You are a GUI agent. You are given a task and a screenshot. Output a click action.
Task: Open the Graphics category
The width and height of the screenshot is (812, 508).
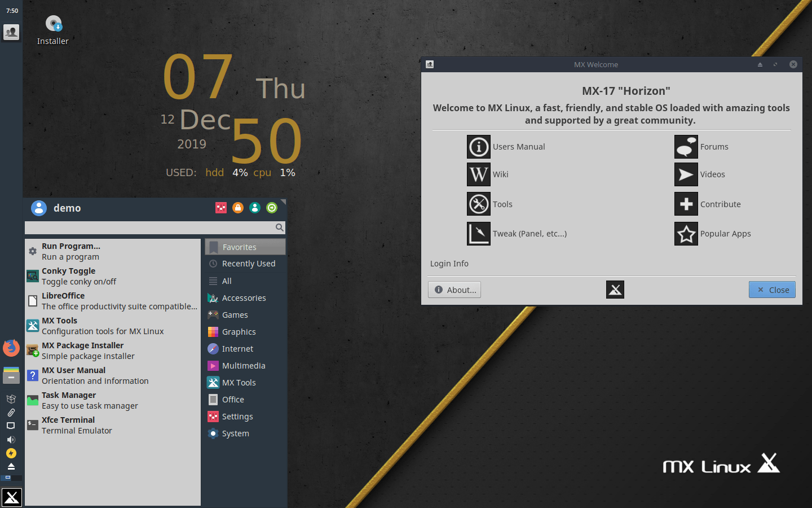coord(245,331)
